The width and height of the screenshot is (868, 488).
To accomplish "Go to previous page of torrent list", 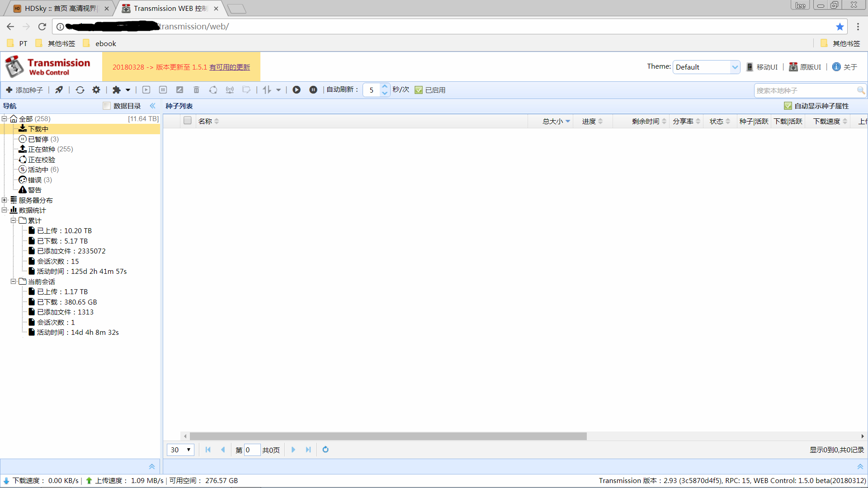I will click(223, 450).
